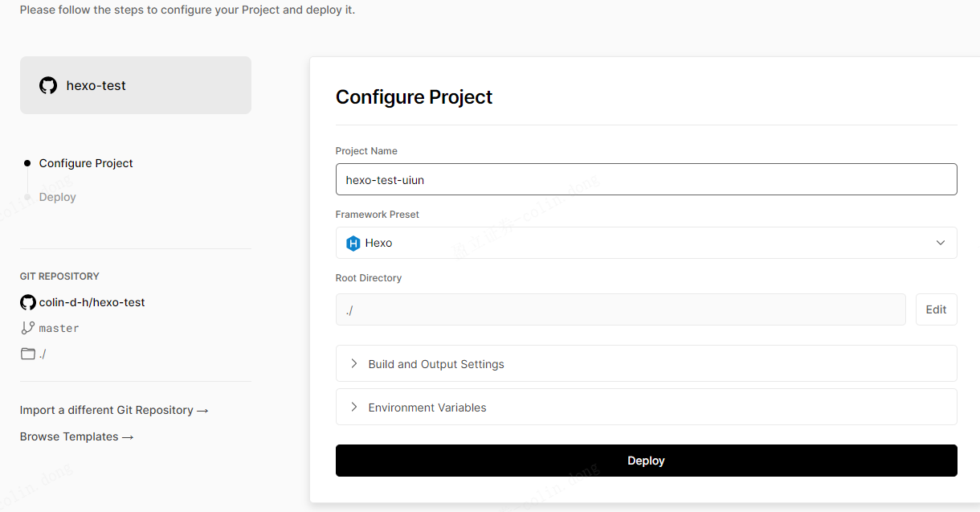The width and height of the screenshot is (980, 512).
Task: Click the Framework Preset label
Action: (378, 215)
